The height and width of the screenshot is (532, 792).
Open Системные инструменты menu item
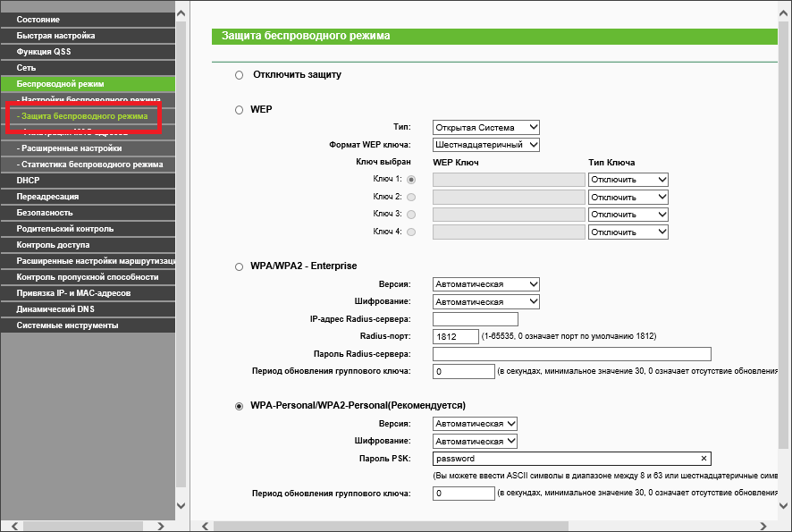pyautogui.click(x=88, y=325)
